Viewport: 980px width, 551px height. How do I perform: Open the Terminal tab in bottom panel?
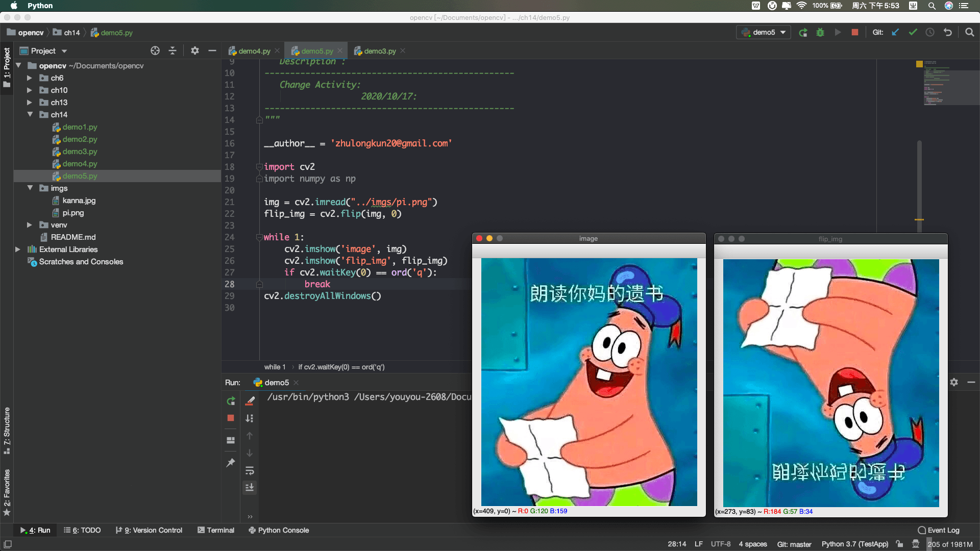[x=220, y=530]
